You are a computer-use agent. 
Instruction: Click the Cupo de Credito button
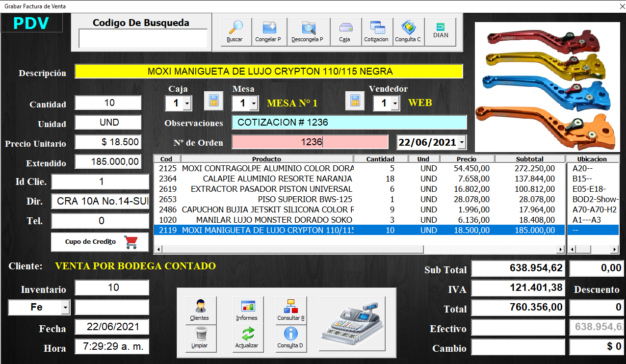pyautogui.click(x=100, y=242)
